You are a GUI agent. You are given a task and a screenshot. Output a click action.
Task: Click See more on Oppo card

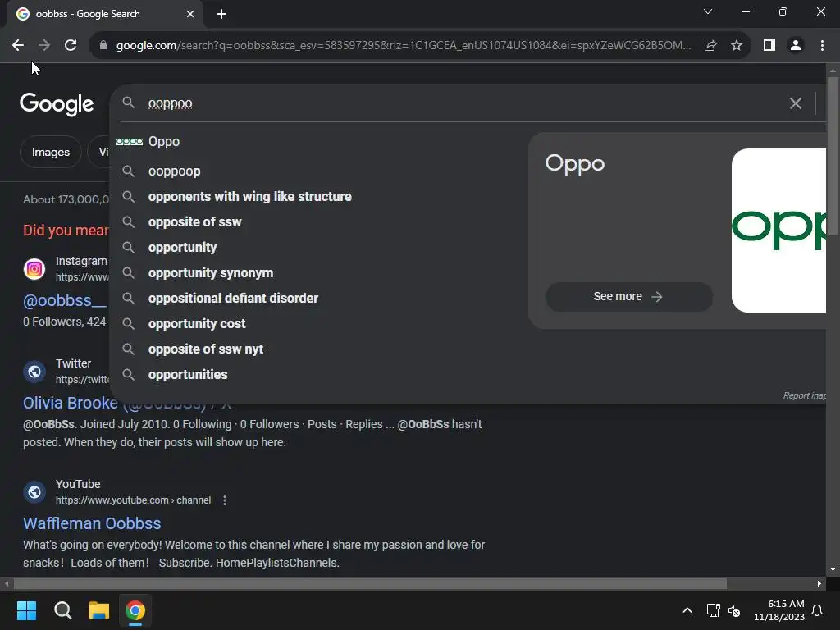[628, 297]
